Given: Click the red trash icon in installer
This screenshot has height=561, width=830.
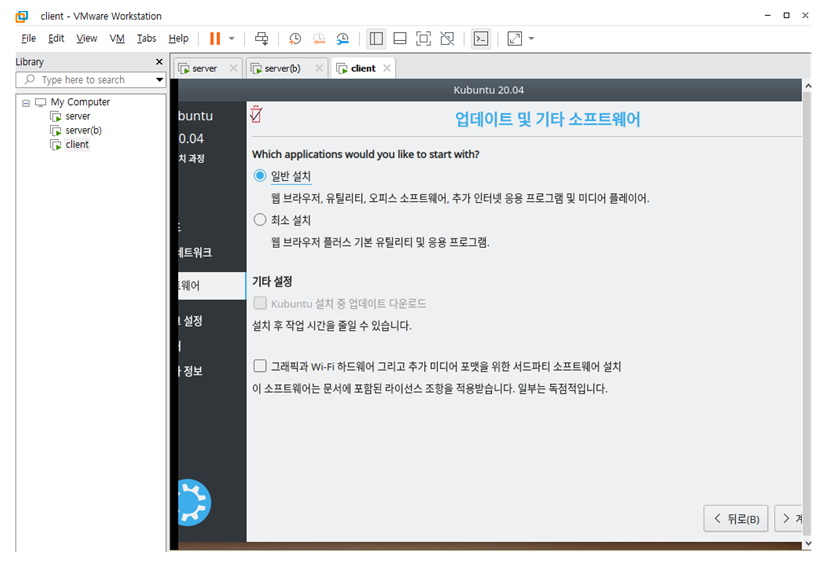Looking at the screenshot, I should (256, 114).
